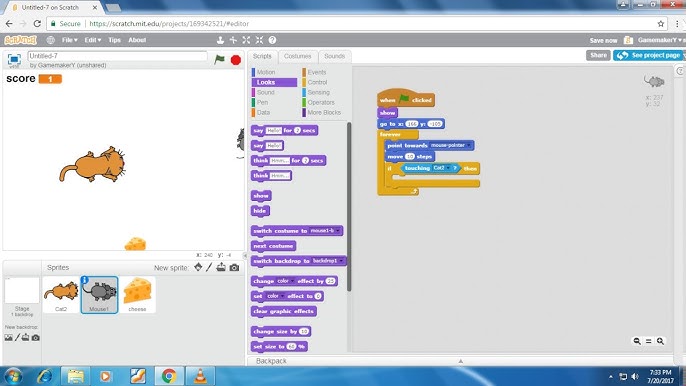Stop the project with red stop button
The image size is (686, 386).
point(236,60)
